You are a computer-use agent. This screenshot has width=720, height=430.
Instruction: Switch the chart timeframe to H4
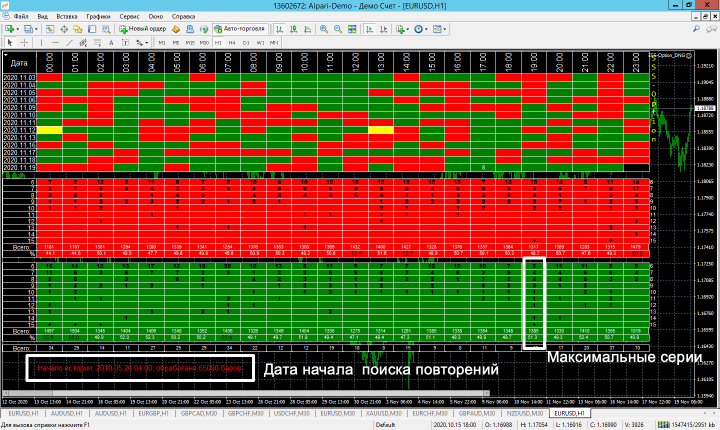pyautogui.click(x=231, y=44)
